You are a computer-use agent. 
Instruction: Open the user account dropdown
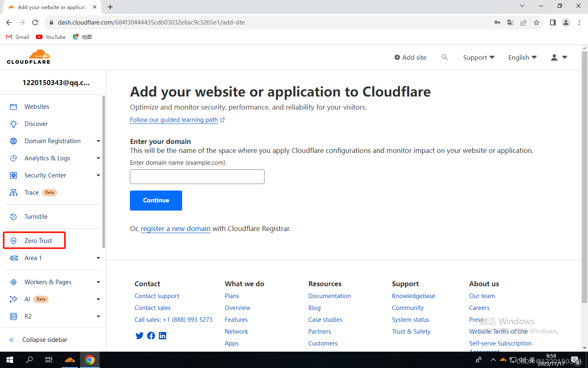[x=559, y=58]
